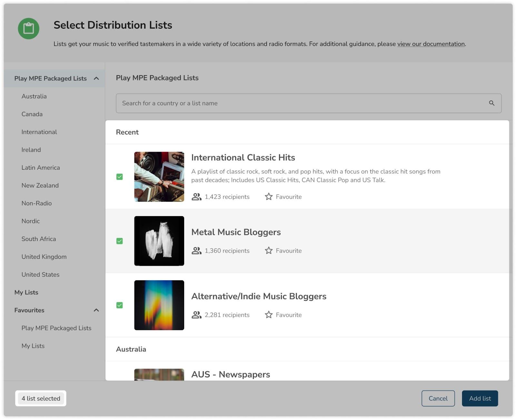This screenshot has height=420, width=516.
Task: Click the Alternative/Indie Music Bloggers title
Action: click(259, 296)
